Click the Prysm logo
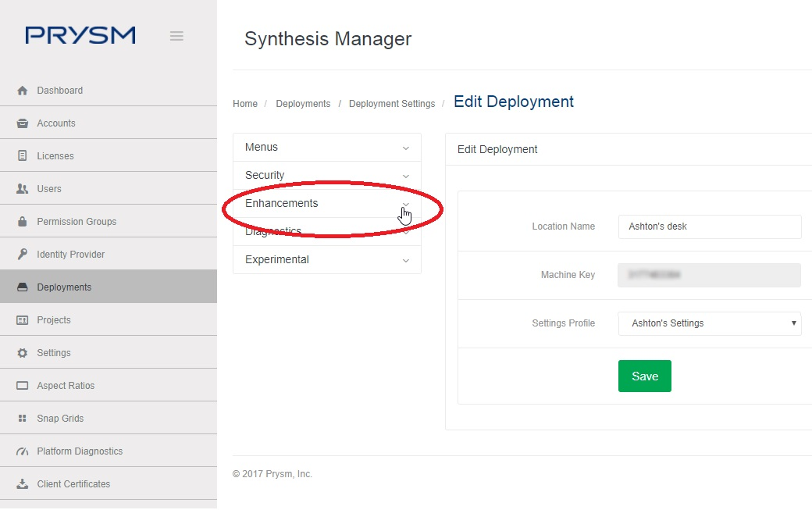This screenshot has height=510, width=812. point(80,35)
